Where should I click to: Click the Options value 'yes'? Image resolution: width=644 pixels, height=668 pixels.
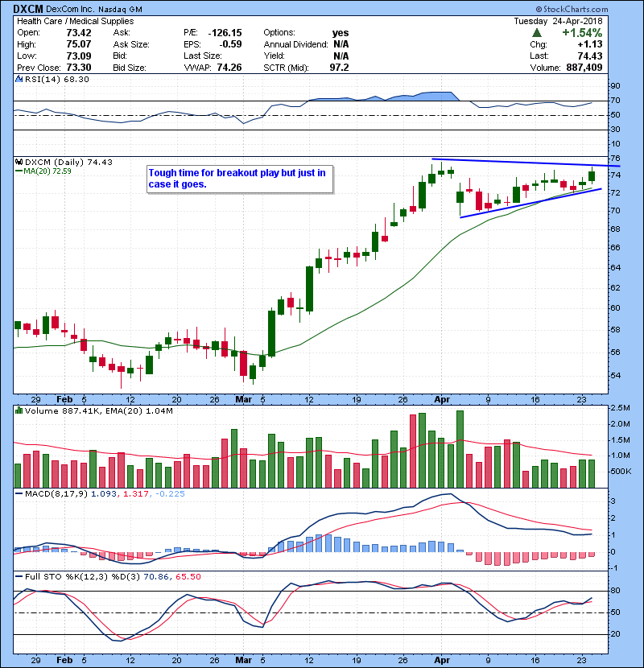[x=341, y=33]
